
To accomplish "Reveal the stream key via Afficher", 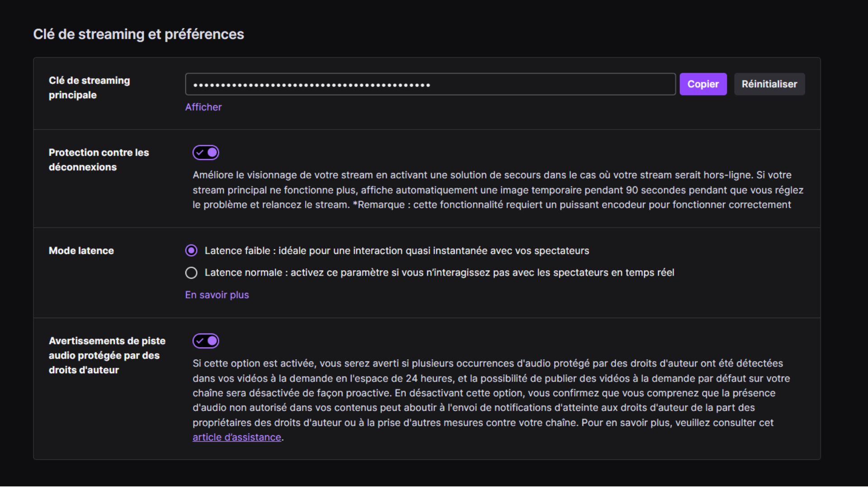I will point(203,107).
